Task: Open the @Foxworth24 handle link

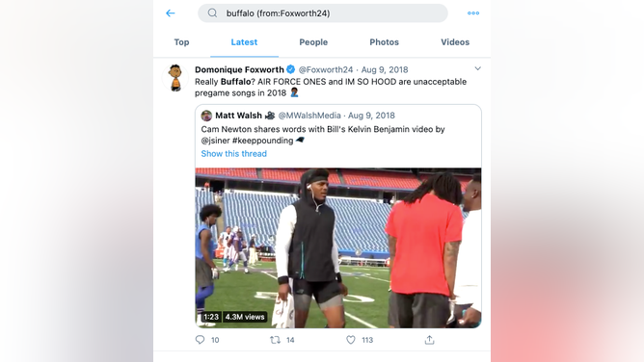Action: click(326, 69)
